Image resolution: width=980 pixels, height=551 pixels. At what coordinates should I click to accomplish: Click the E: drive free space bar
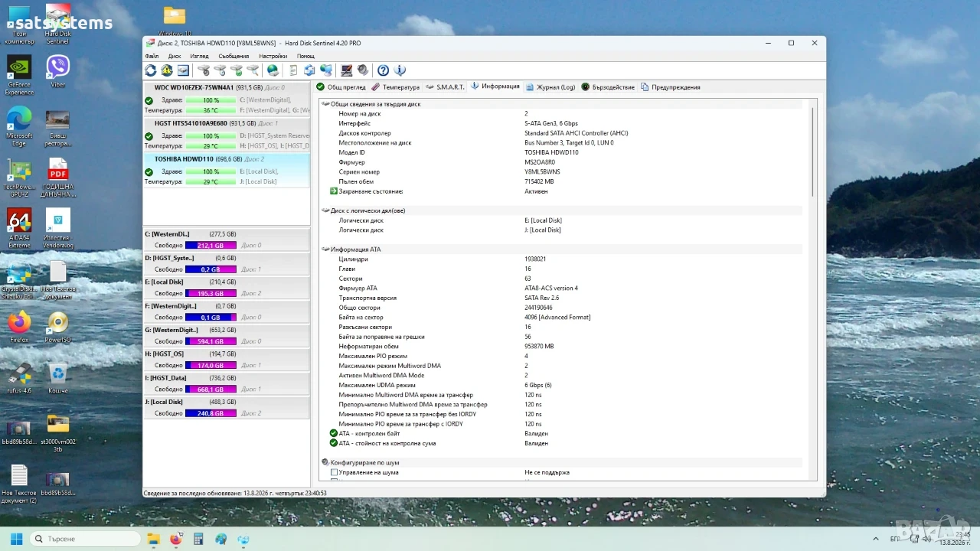(211, 293)
